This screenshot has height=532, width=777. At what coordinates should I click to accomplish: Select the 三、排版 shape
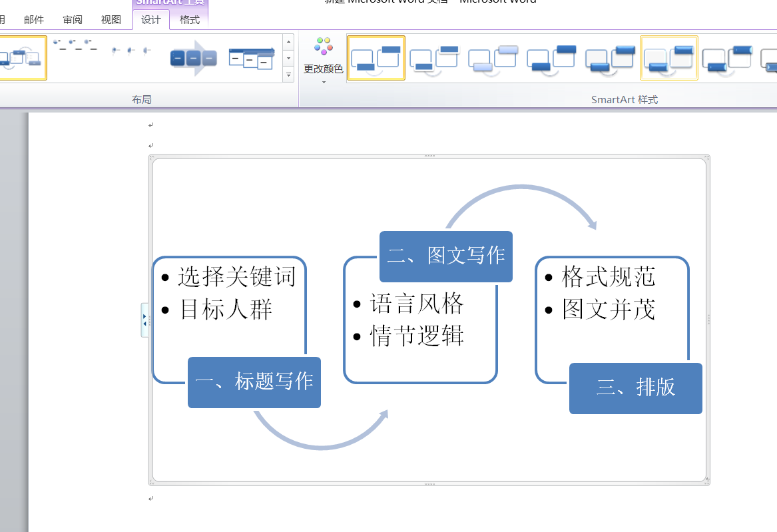coord(636,388)
